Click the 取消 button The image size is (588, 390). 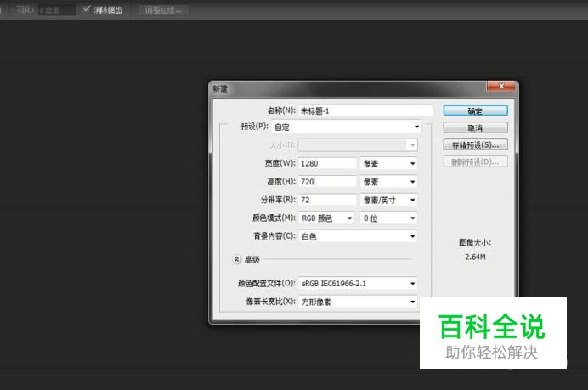[x=475, y=127]
